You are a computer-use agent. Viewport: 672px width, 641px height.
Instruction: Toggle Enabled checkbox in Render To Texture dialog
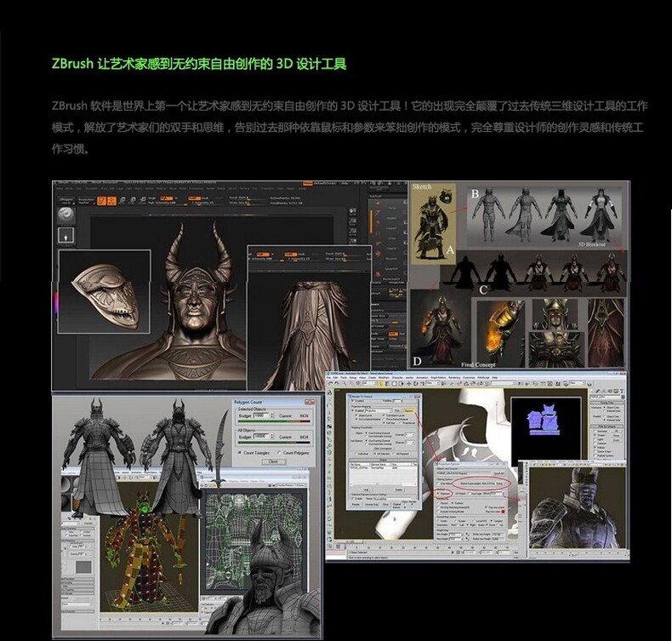pos(353,400)
